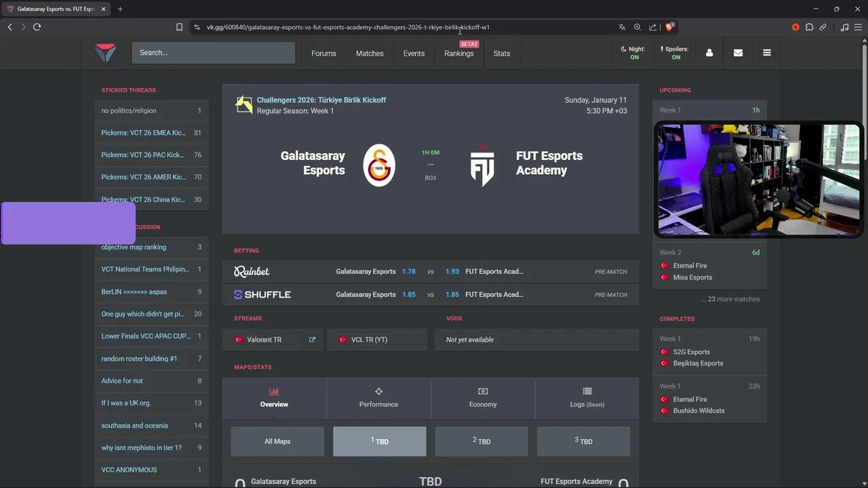Click the FUT Esports Academy logo
868x488 pixels.
point(482,165)
